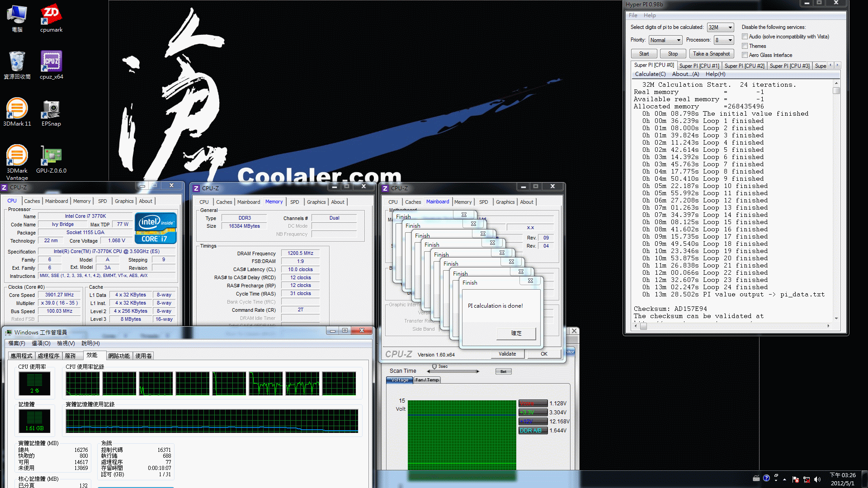The image size is (868, 488).
Task: Open Hyper PI File menu
Action: click(x=633, y=15)
